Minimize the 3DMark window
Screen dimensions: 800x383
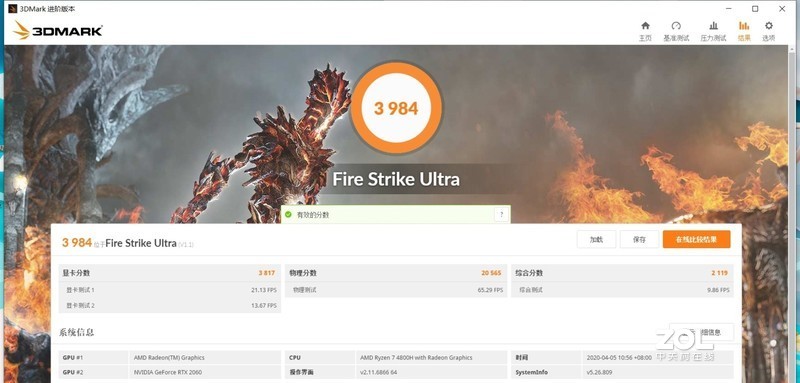729,9
